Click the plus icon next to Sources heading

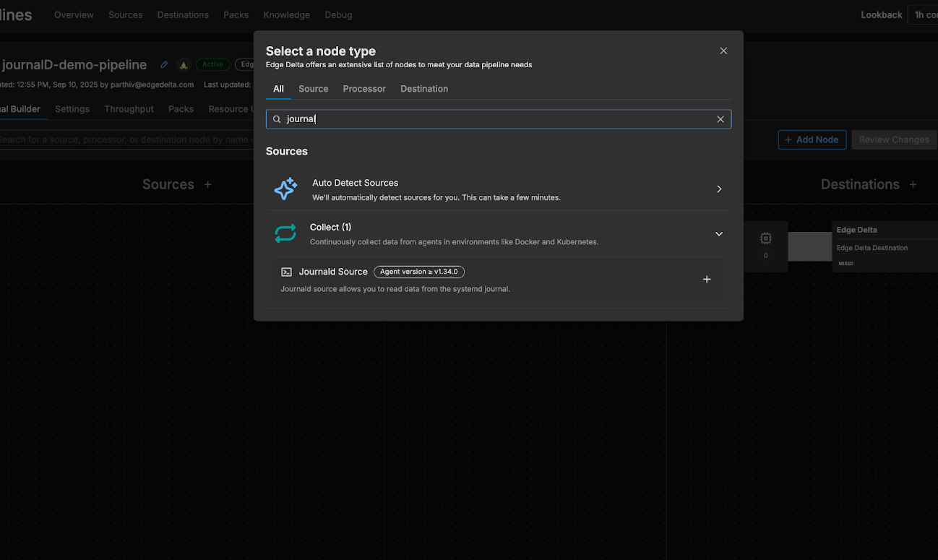coord(208,184)
